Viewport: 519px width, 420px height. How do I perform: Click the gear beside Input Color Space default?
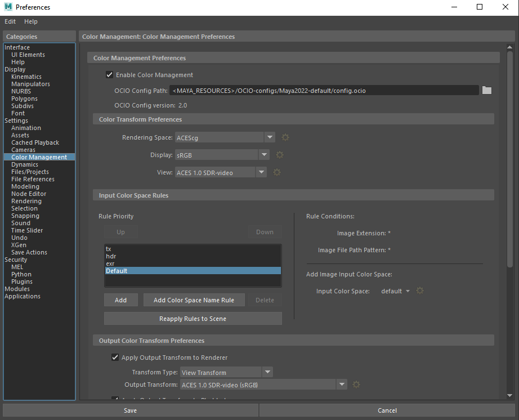coord(420,291)
